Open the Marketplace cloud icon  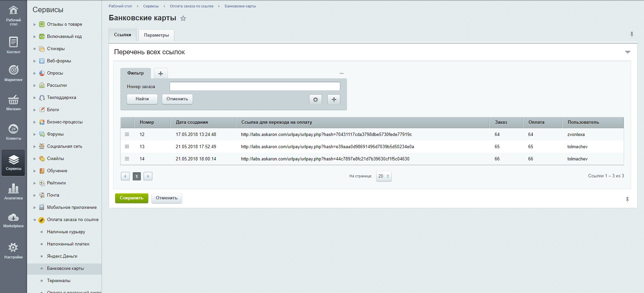tap(13, 220)
